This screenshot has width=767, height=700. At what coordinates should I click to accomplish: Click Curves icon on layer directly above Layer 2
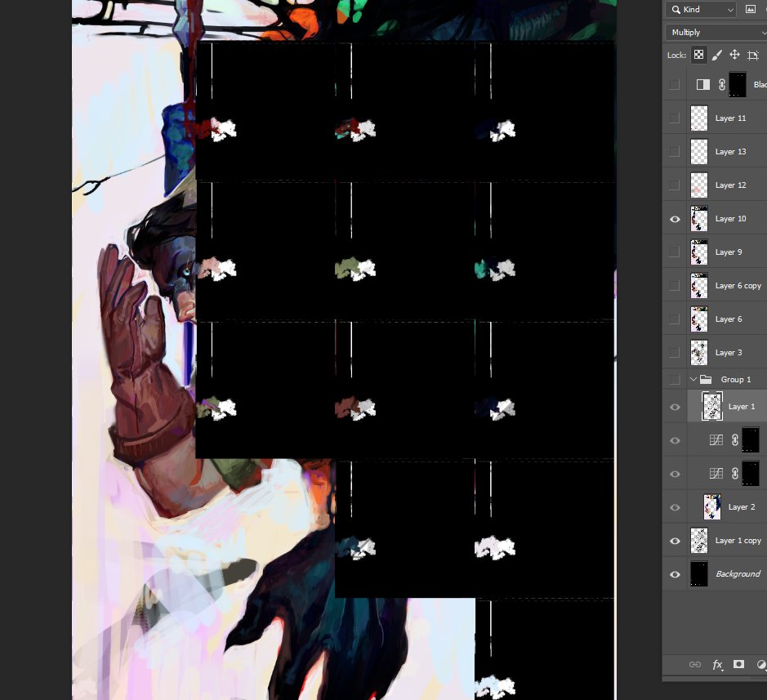click(x=716, y=473)
